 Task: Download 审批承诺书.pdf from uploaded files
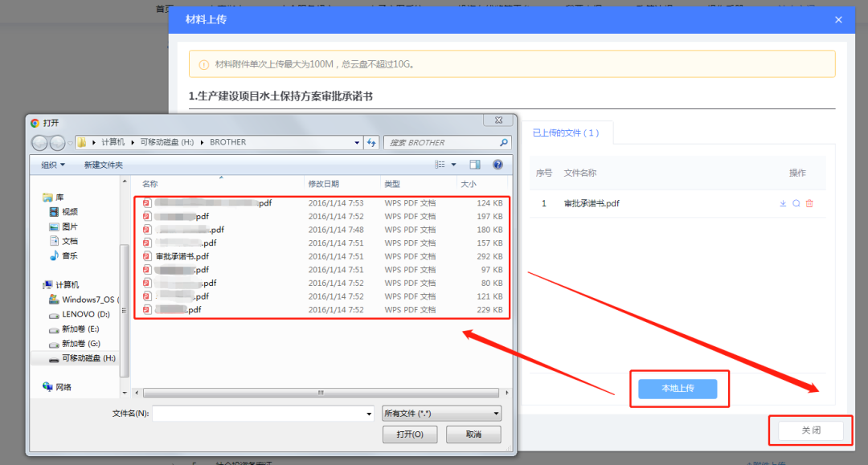783,203
